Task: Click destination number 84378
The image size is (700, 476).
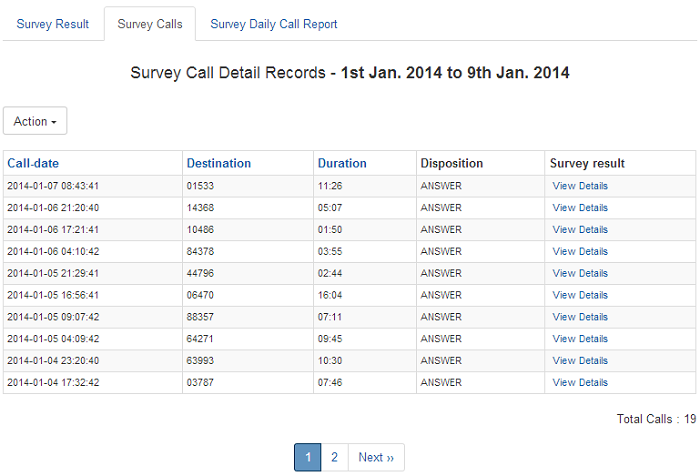Action: (x=200, y=252)
